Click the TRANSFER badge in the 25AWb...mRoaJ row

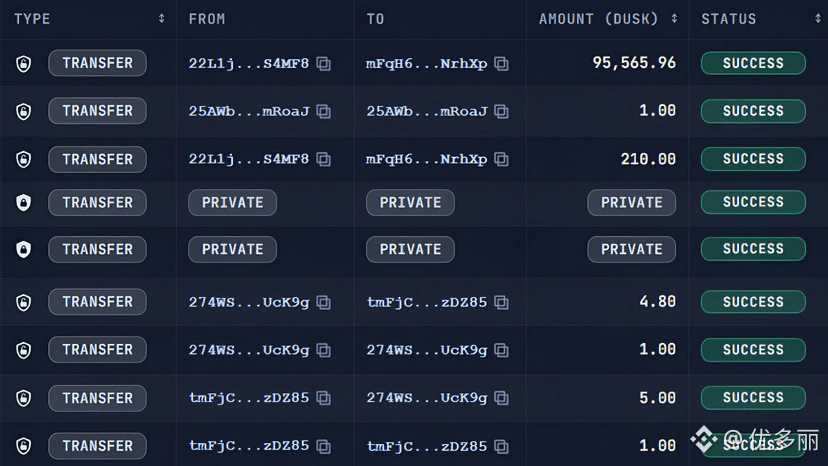tap(97, 110)
